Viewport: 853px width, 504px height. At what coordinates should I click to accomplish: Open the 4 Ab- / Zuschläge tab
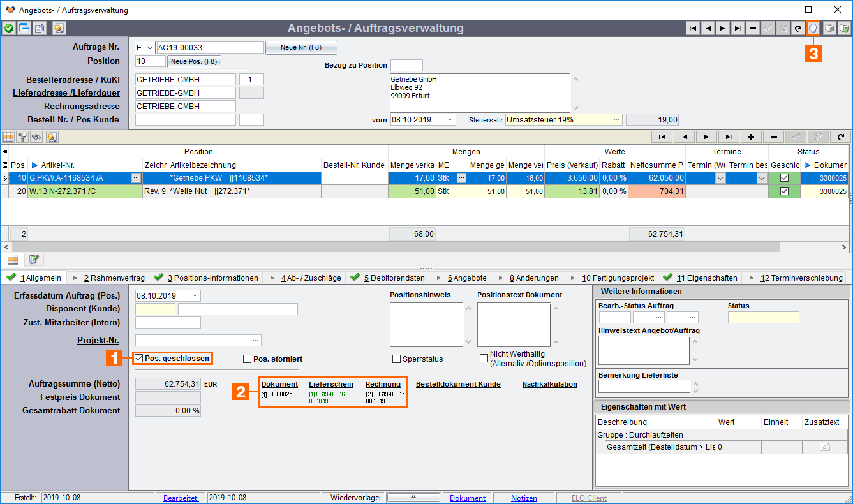(x=304, y=278)
